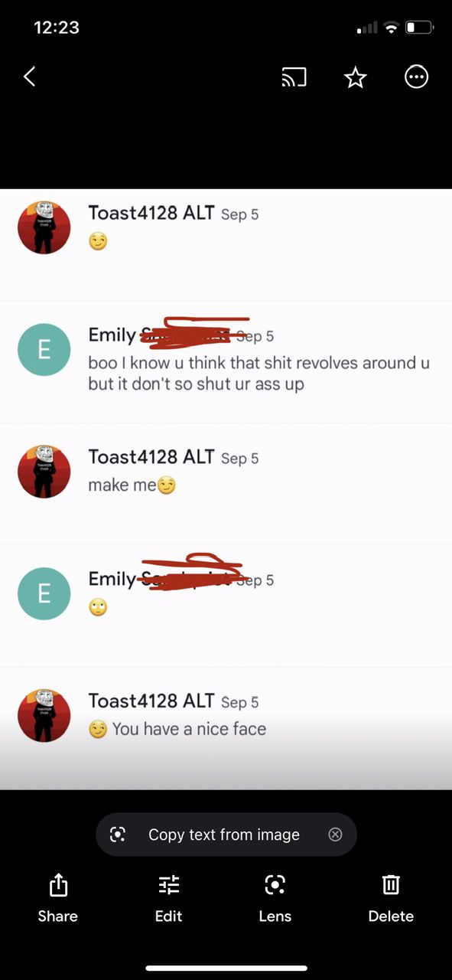Viewport: 452px width, 980px height.
Task: Toggle the favorite star icon
Action: [x=356, y=77]
